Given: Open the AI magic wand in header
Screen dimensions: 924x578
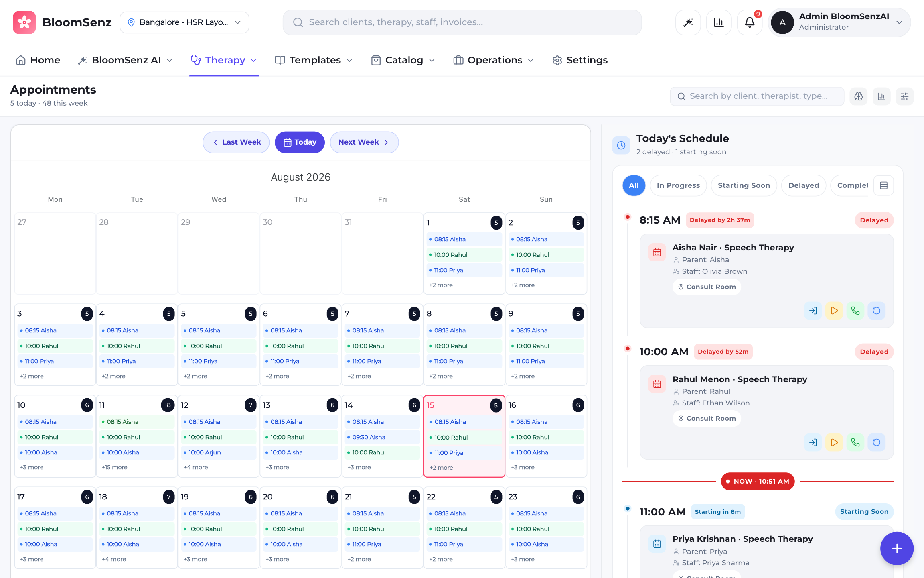Looking at the screenshot, I should [688, 22].
